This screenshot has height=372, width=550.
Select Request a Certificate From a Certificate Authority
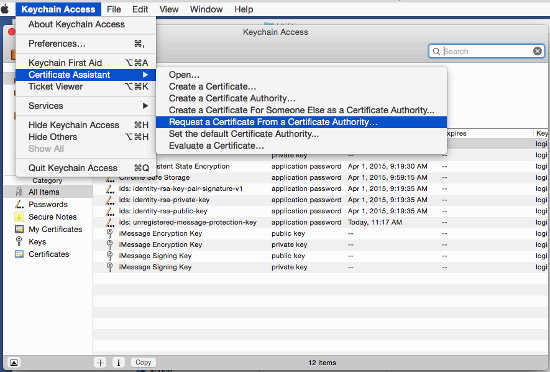(302, 122)
